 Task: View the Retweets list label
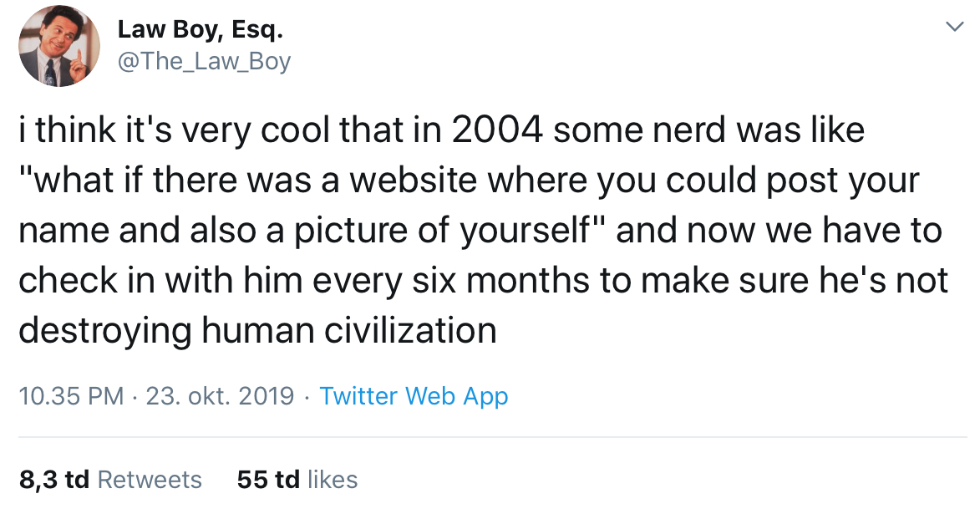150,479
